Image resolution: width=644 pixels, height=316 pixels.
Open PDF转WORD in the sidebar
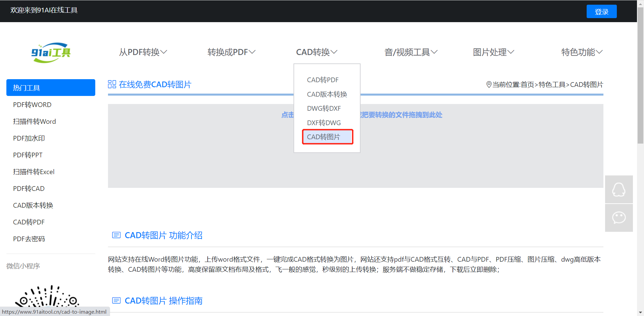[32, 105]
